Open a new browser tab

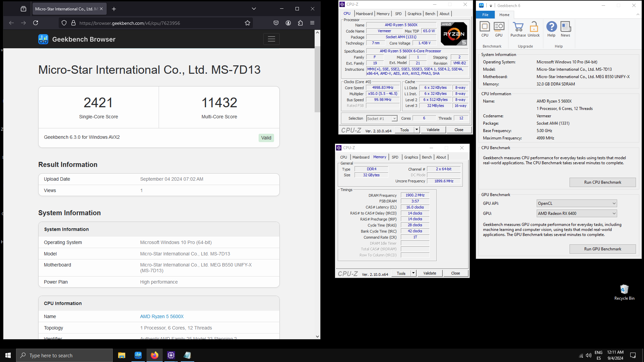pos(114,9)
